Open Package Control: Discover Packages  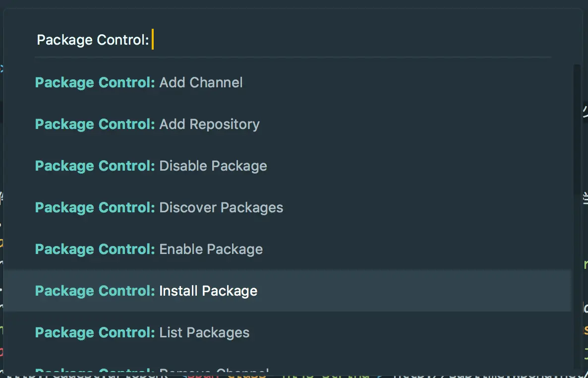click(x=287, y=207)
